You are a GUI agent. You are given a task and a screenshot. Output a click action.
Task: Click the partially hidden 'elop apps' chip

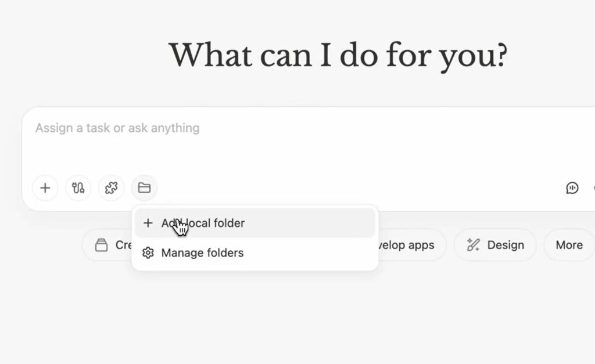407,245
